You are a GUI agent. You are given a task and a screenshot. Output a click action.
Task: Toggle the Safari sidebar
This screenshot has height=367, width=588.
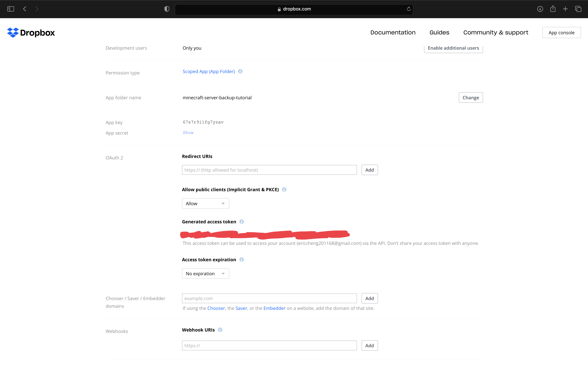click(11, 9)
